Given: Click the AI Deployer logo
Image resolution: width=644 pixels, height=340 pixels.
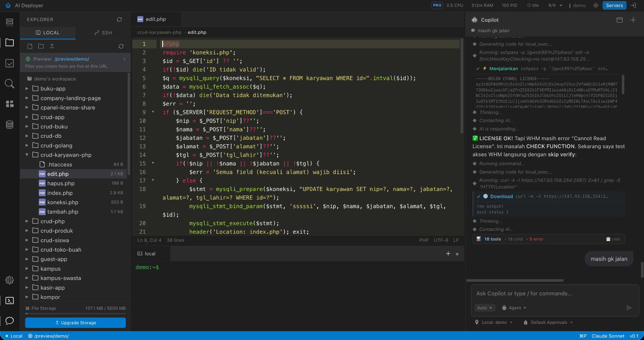Looking at the screenshot, I should 8,5.
